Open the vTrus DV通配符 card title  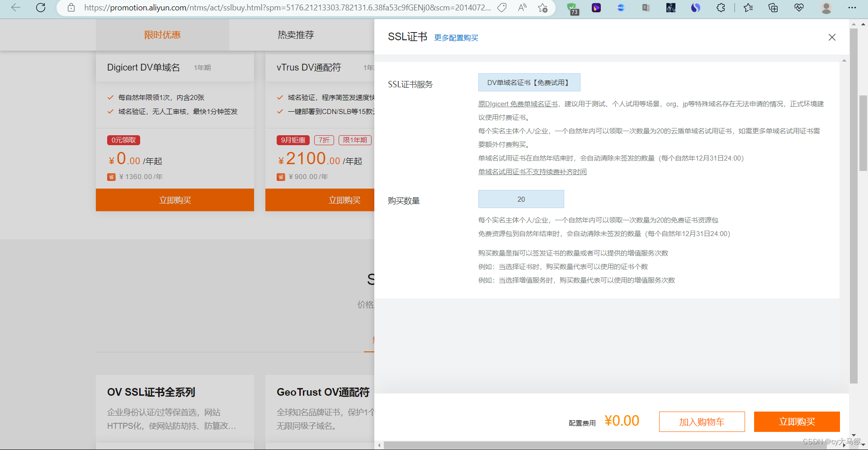(x=309, y=67)
